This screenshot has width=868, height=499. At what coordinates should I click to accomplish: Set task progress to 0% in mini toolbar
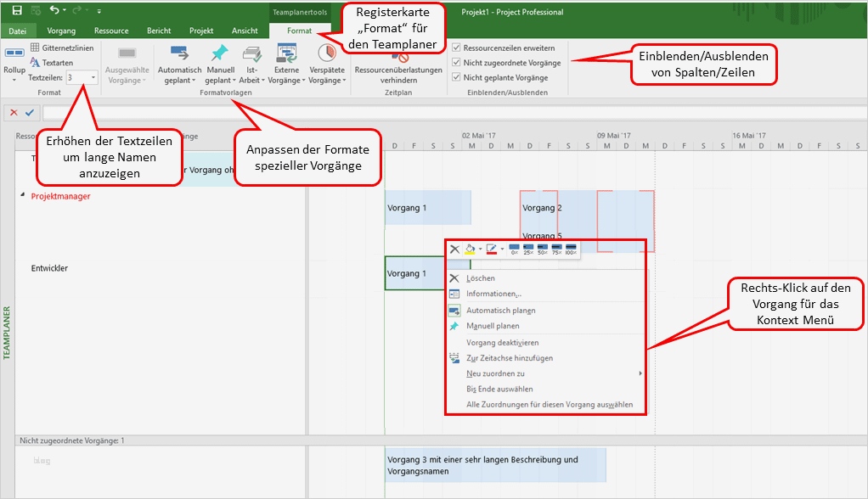coord(515,249)
